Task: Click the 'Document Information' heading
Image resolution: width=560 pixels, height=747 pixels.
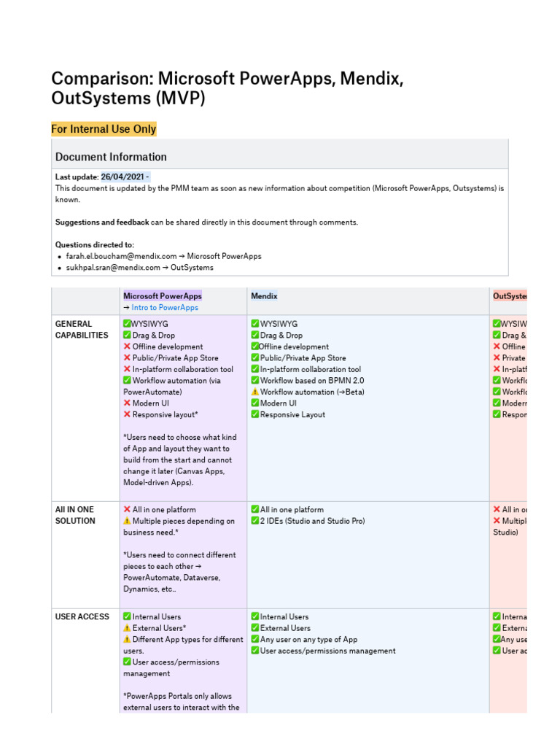Action: [x=111, y=157]
